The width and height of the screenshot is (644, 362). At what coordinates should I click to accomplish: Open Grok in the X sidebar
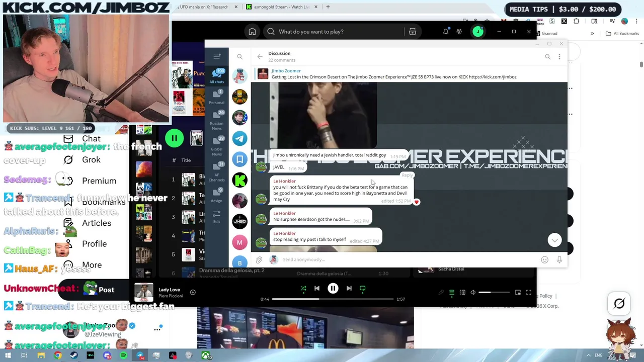pyautogui.click(x=83, y=160)
